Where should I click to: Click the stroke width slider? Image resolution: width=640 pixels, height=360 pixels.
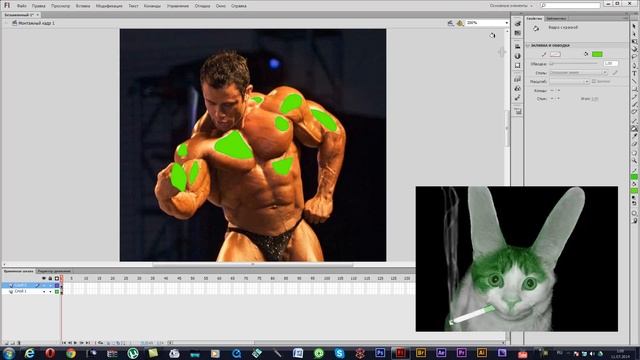pos(574,64)
